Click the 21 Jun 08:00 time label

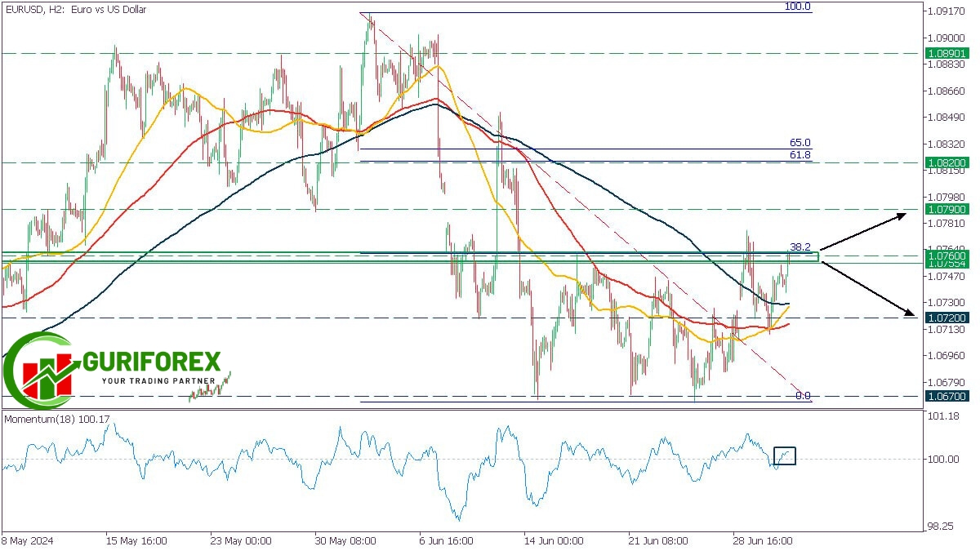pos(658,541)
